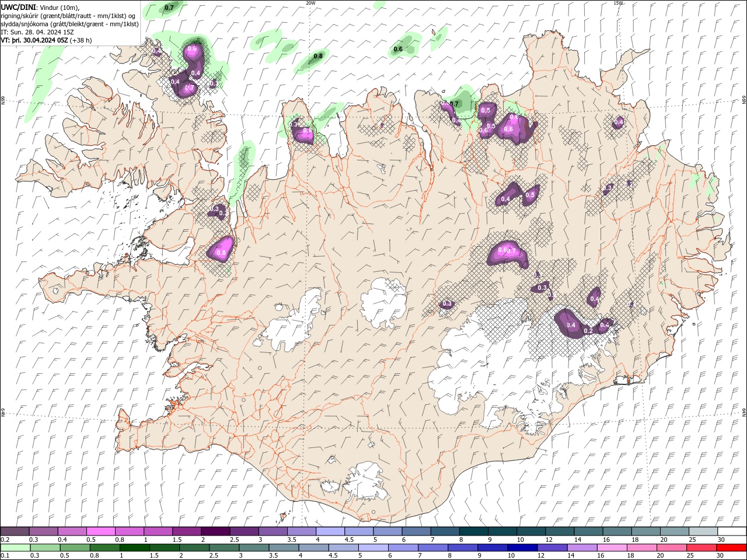Click the dark green 1 swatch in rain legend
This screenshot has width=747, height=560.
[134, 548]
